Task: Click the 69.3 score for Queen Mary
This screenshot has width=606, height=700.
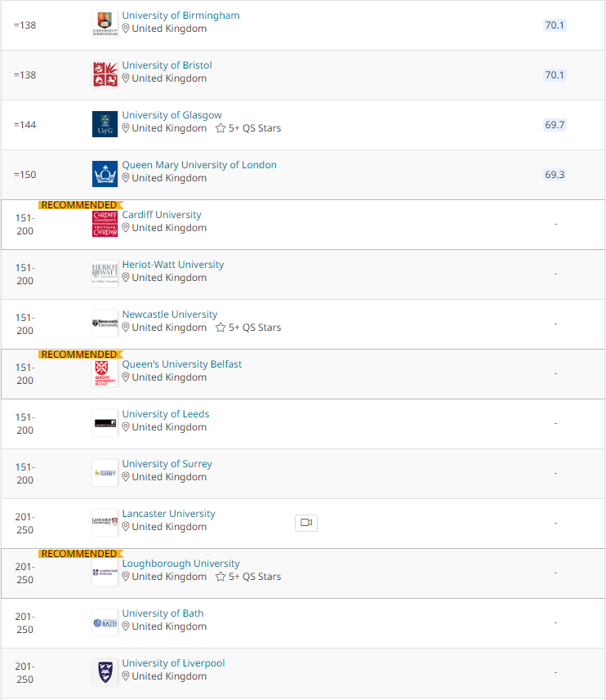Action: click(555, 175)
